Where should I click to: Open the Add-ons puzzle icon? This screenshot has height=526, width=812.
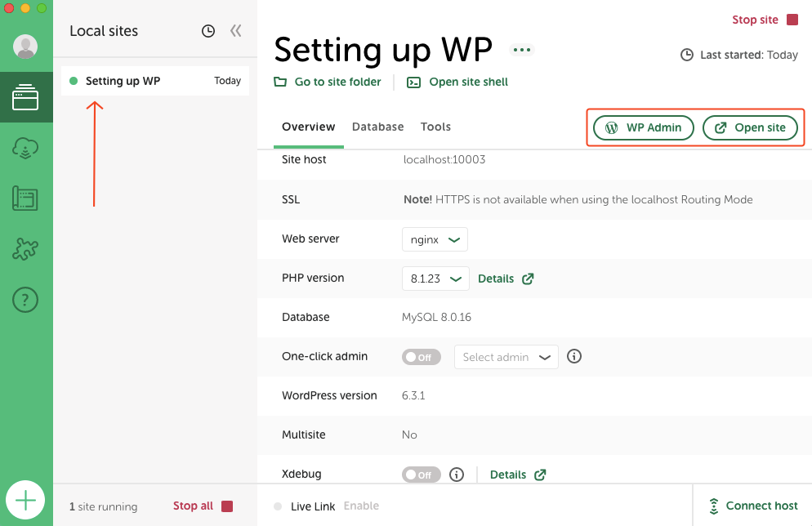pos(25,249)
